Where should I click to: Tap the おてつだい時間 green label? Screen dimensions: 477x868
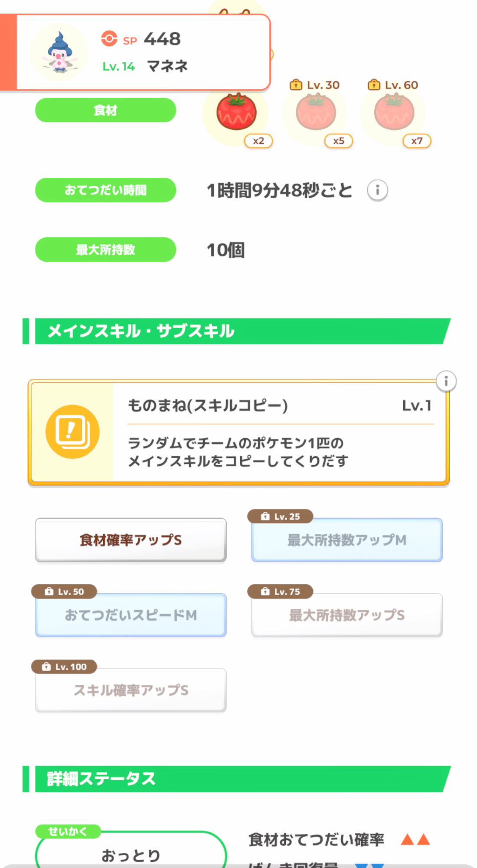pos(105,190)
